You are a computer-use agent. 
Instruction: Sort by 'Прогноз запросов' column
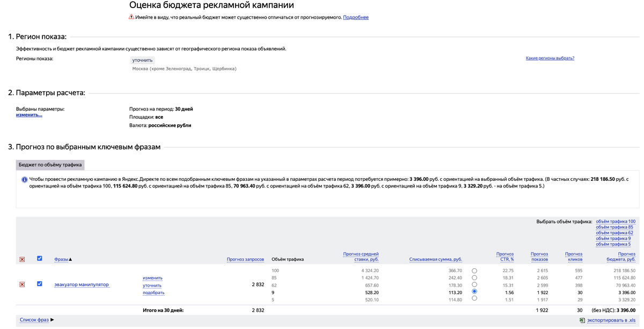click(x=245, y=260)
